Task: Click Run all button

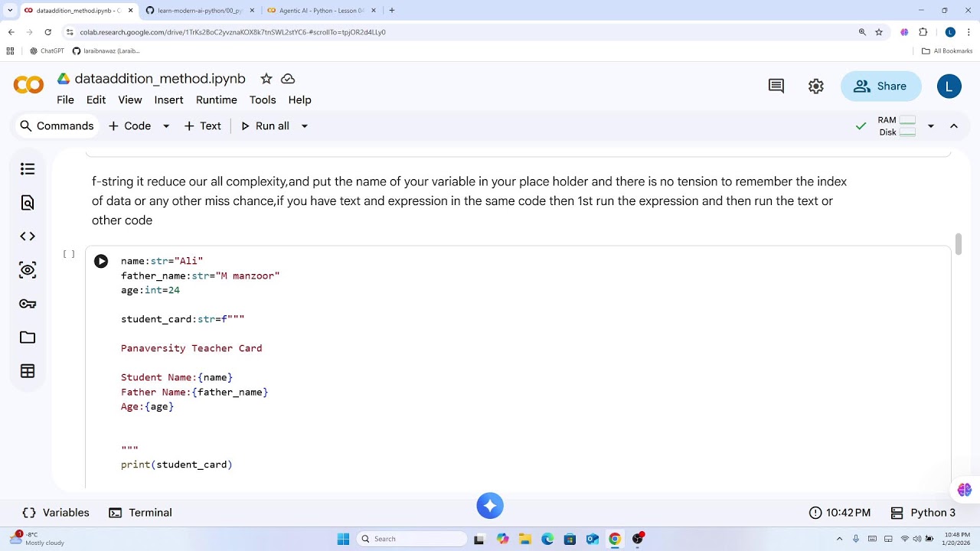Action: [x=265, y=126]
